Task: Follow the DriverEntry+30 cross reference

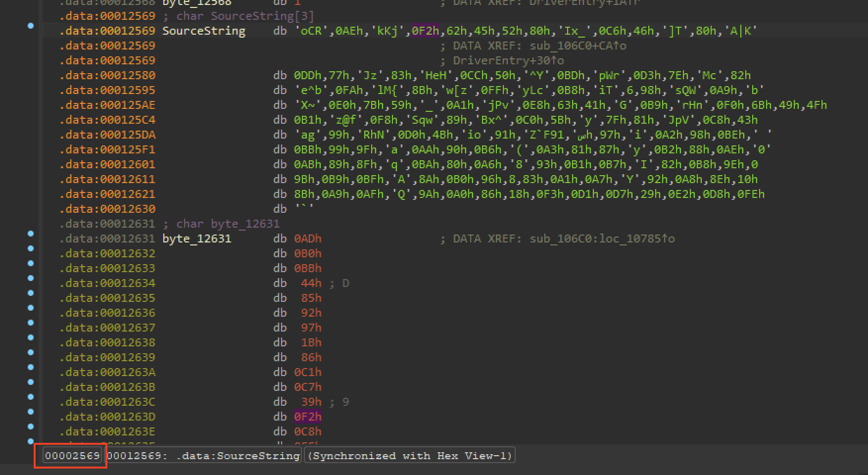Action: pyautogui.click(x=509, y=60)
